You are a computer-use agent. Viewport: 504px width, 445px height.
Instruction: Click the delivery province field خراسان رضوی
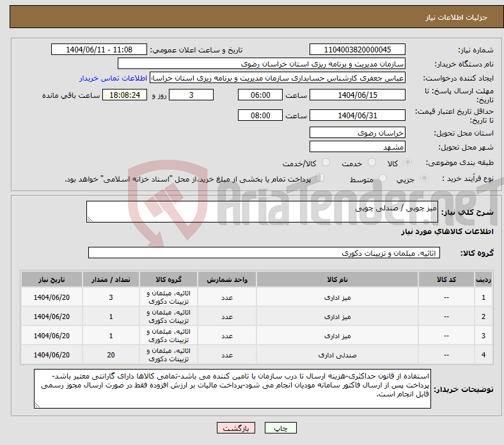(x=357, y=133)
